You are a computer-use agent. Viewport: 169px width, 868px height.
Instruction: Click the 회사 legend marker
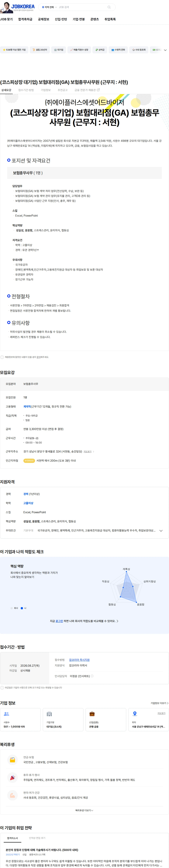pos(11,608)
